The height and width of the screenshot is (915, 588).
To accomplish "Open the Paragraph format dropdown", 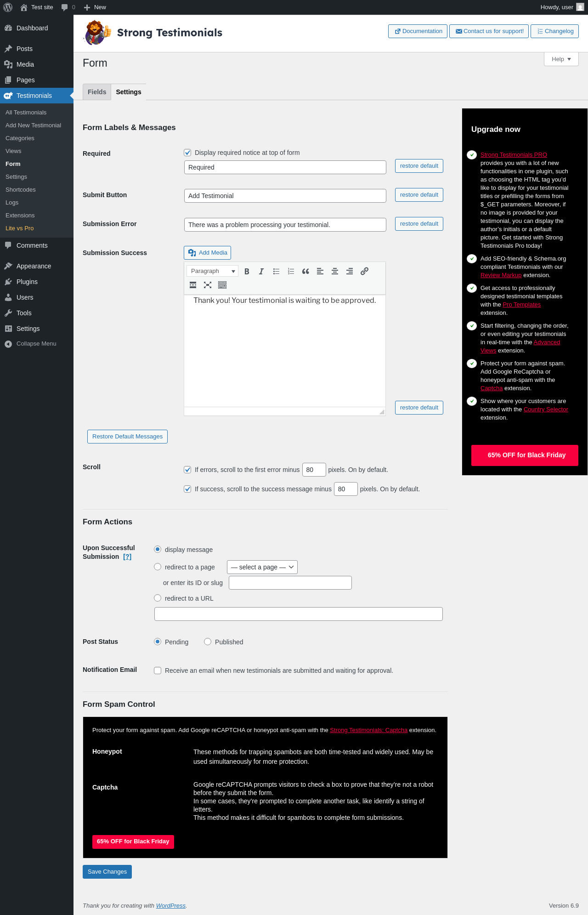I will pos(213,271).
